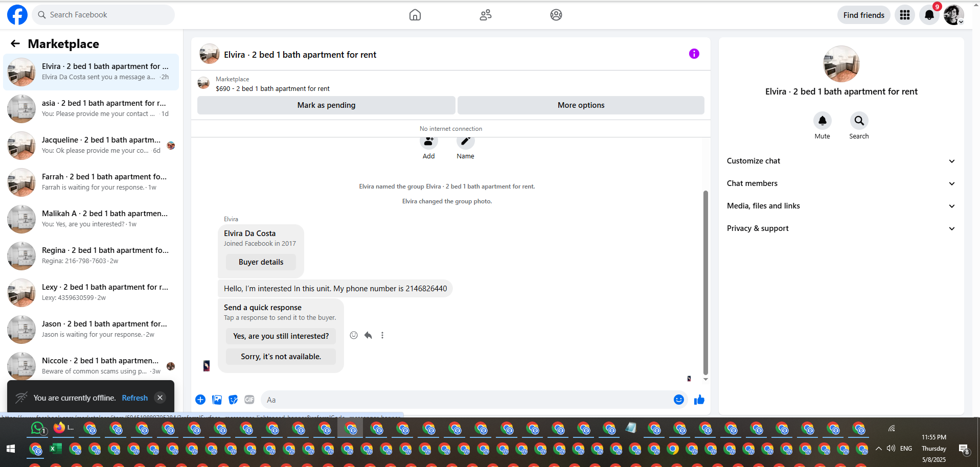Open the notifications bell
Viewport: 980px width, 467px height.
tap(929, 15)
